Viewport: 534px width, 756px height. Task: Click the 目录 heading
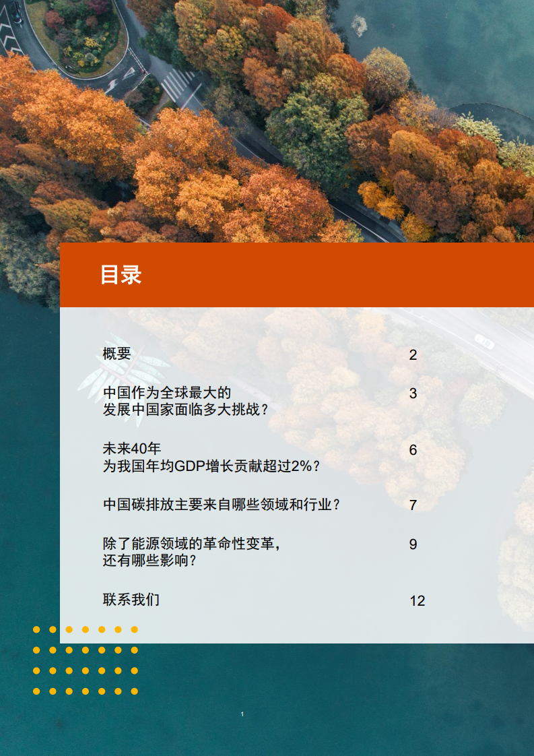click(x=121, y=275)
